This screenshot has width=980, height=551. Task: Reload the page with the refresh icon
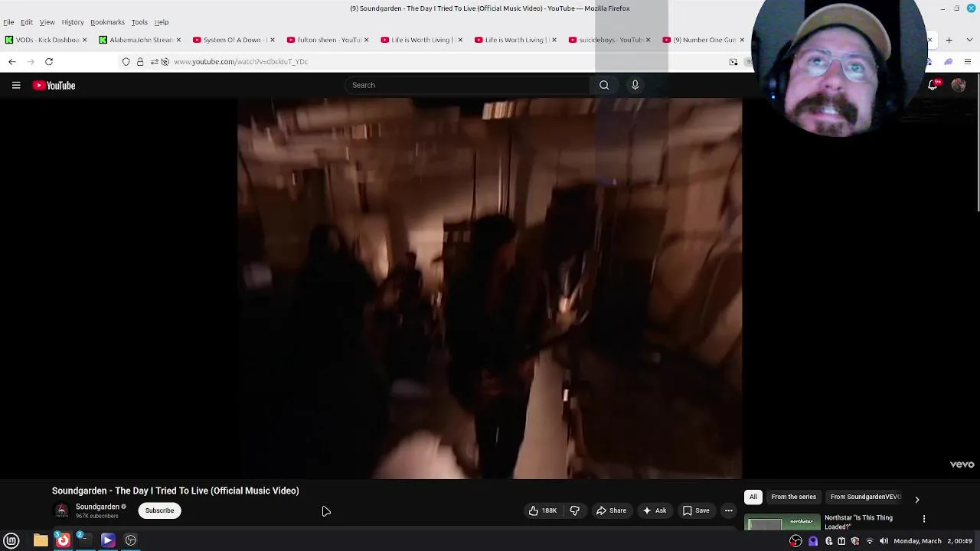click(49, 61)
